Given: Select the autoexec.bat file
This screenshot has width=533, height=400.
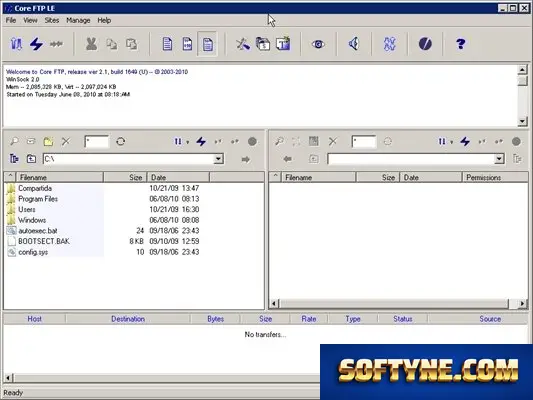Looking at the screenshot, I should pos(38,231).
